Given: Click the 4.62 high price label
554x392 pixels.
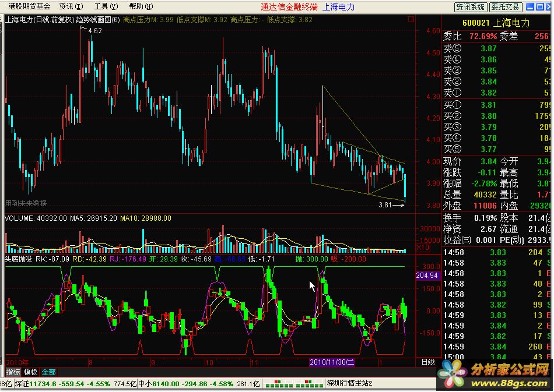Looking at the screenshot, I should pyautogui.click(x=94, y=31).
